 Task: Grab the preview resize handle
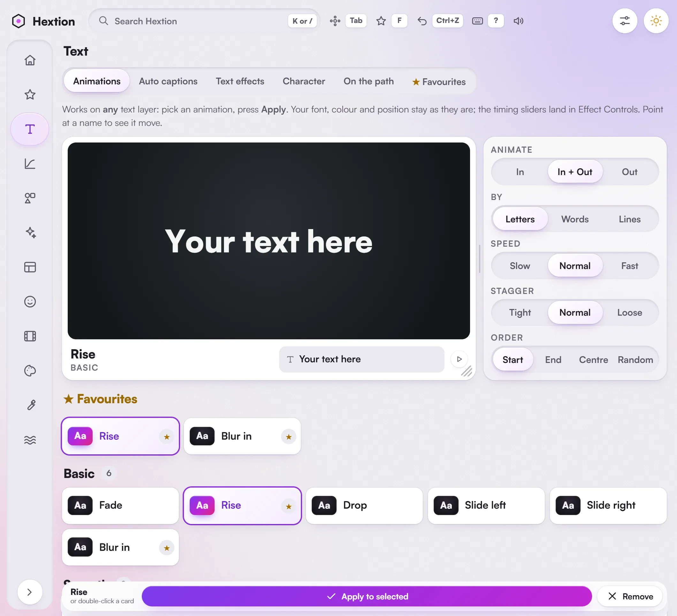point(467,371)
